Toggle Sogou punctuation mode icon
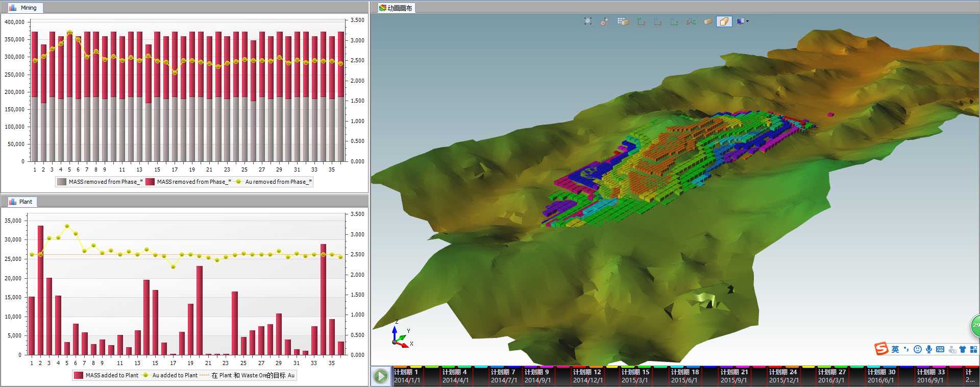 pos(906,349)
